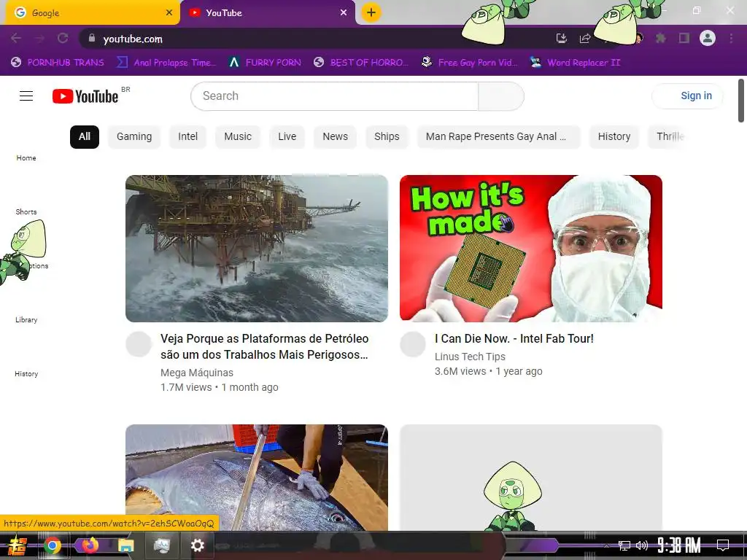Open the YouTube guide hamburger menu

click(x=26, y=96)
